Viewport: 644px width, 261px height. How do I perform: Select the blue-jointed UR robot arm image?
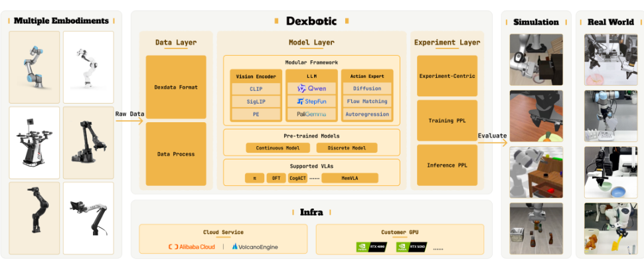coord(35,67)
